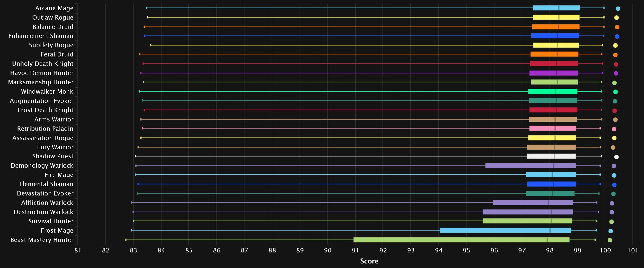Click the Havoc Demon Hunter label
Screen dimensions: 644x268
click(x=42, y=73)
